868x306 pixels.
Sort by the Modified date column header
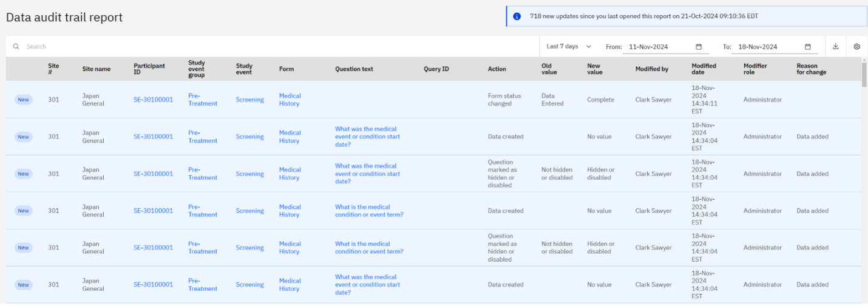[704, 69]
